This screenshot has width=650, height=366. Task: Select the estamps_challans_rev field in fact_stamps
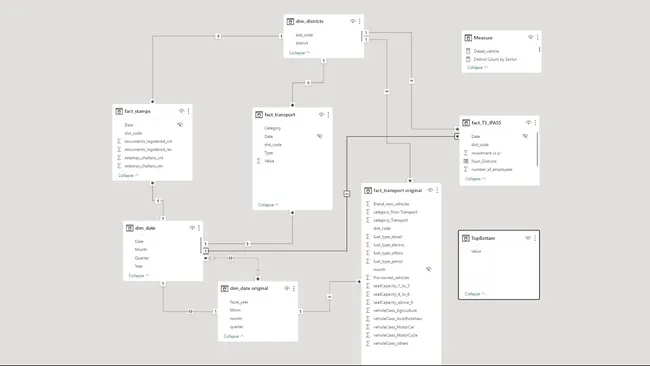click(144, 166)
